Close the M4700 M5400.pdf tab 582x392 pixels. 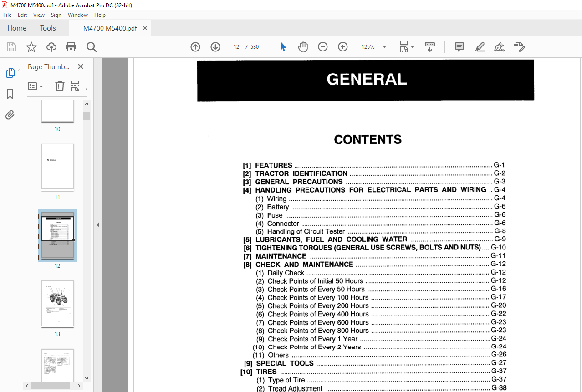[145, 28]
